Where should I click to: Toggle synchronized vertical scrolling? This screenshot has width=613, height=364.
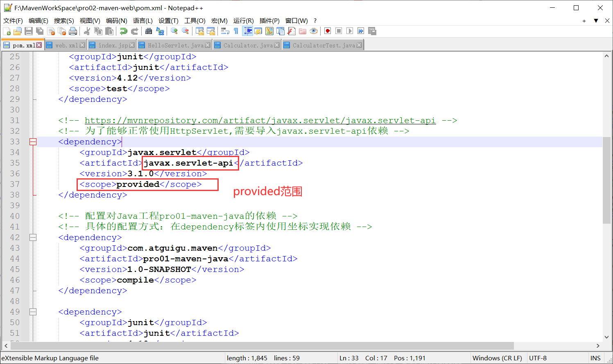pos(200,31)
